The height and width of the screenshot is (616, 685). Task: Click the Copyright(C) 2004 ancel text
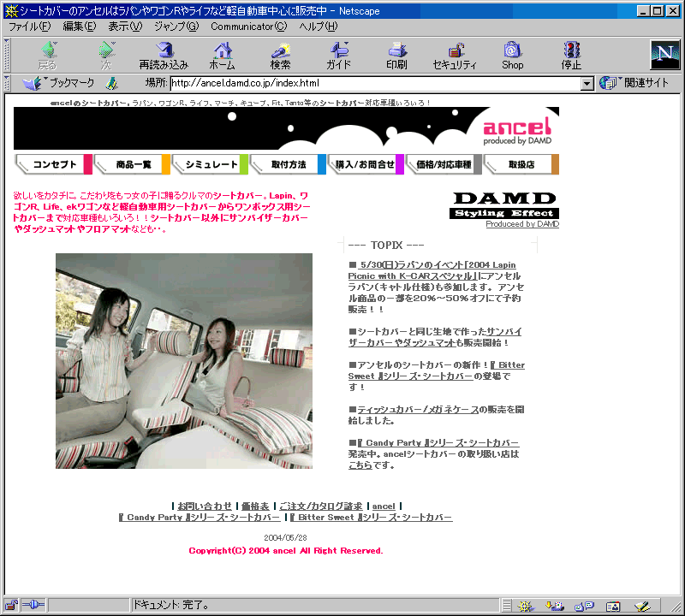click(x=286, y=551)
